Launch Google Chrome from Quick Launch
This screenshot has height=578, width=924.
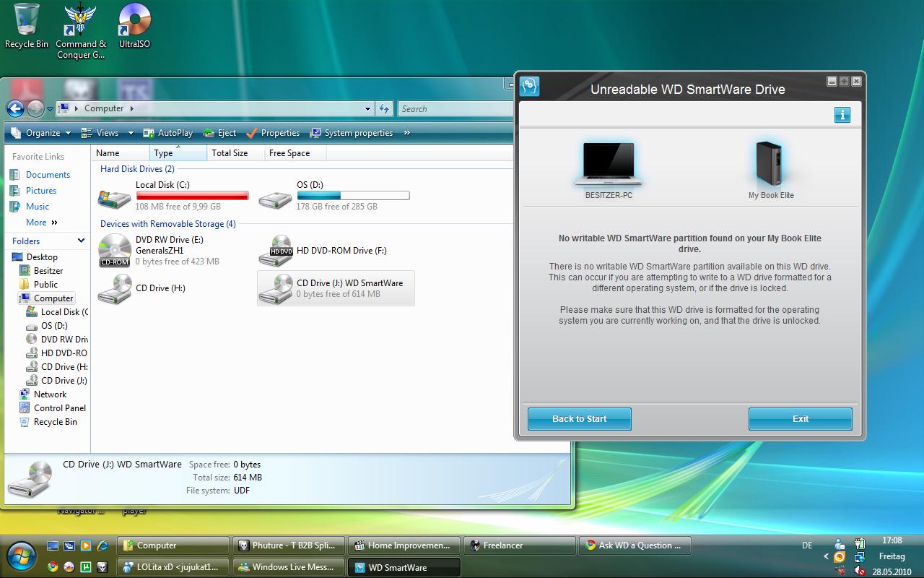click(x=53, y=567)
